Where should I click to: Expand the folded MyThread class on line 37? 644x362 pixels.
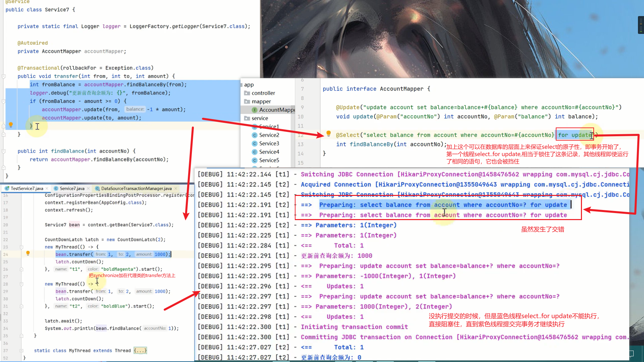tap(21, 351)
